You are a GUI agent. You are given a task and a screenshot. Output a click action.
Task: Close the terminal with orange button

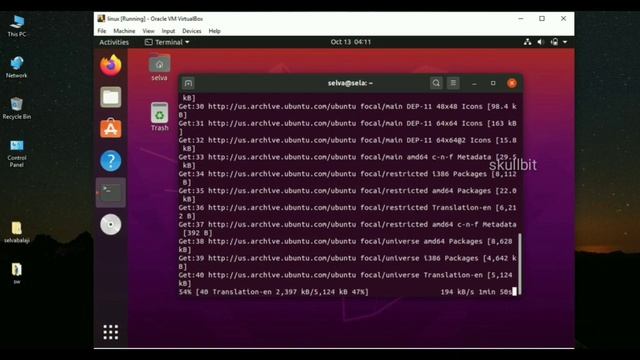(512, 83)
